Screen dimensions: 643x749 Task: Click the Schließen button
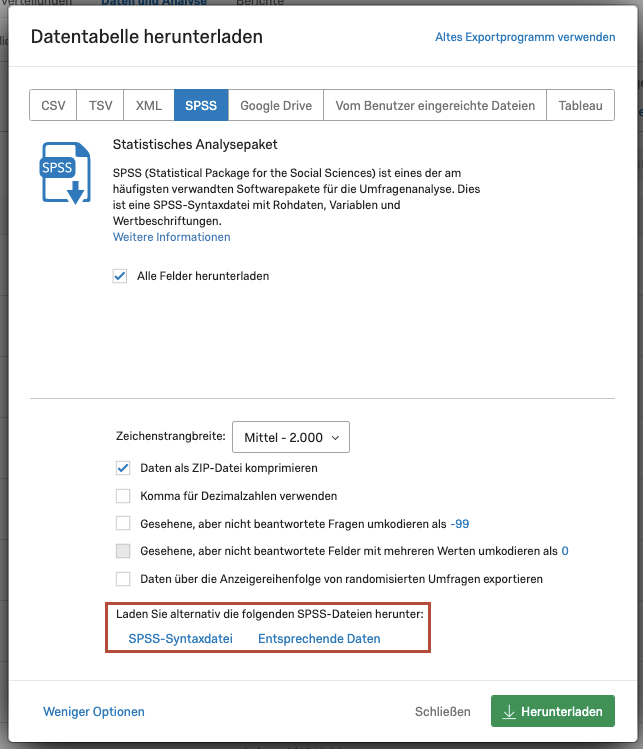(x=442, y=712)
